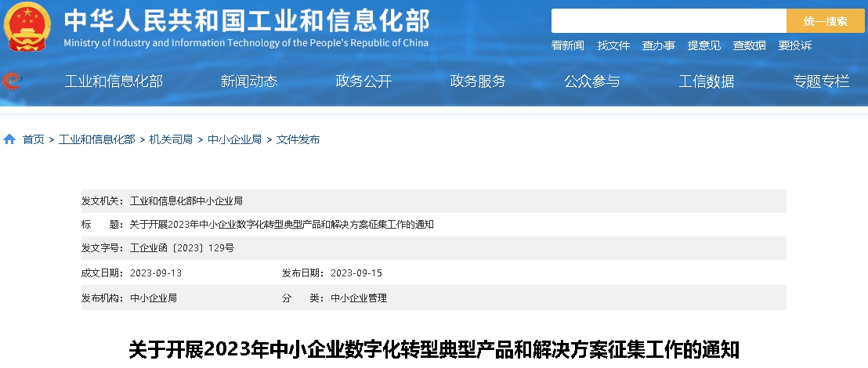Open the 查数据 quick link

[750, 46]
